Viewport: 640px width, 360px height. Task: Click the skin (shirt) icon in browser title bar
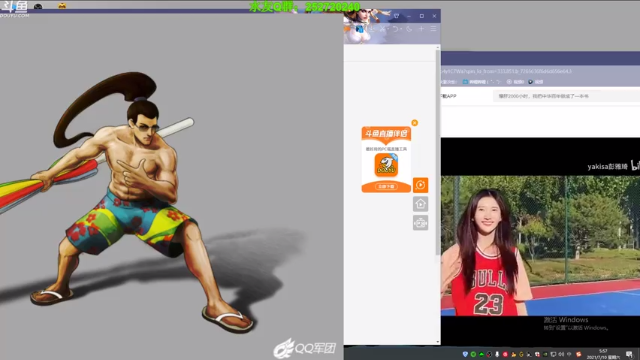396,16
